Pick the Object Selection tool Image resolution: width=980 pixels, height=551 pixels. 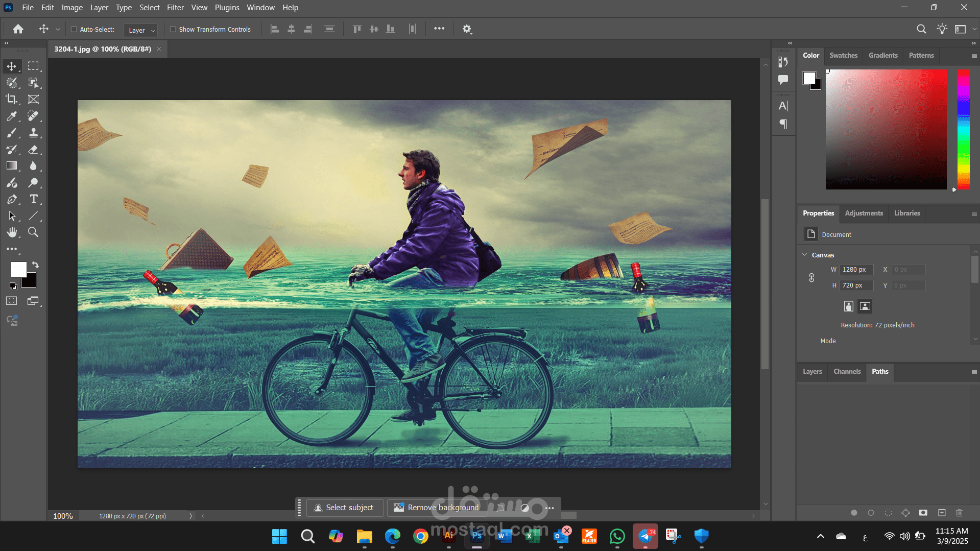coord(33,83)
